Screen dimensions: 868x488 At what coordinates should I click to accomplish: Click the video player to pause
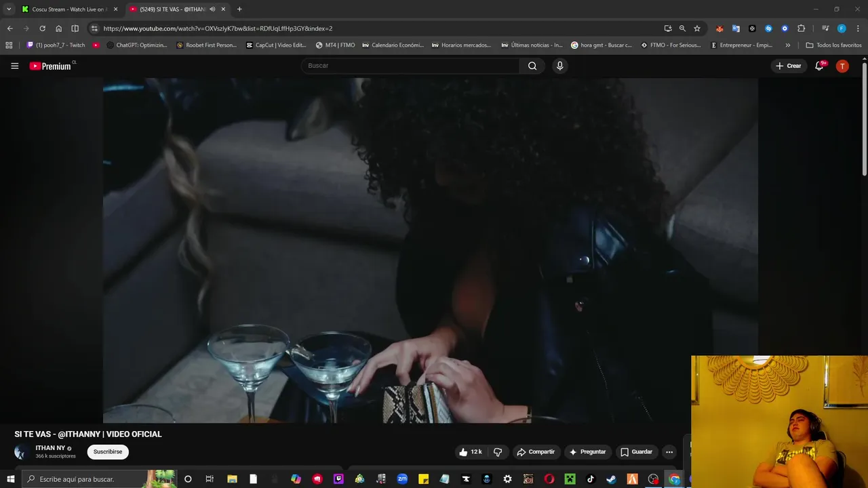coord(430,251)
